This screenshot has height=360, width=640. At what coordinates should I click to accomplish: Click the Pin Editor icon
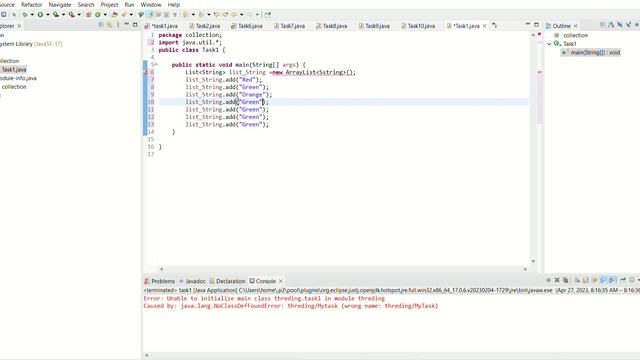(267, 14)
